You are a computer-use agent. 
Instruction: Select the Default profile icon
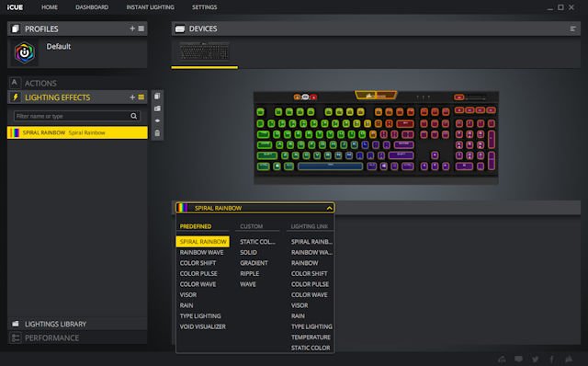(x=25, y=53)
